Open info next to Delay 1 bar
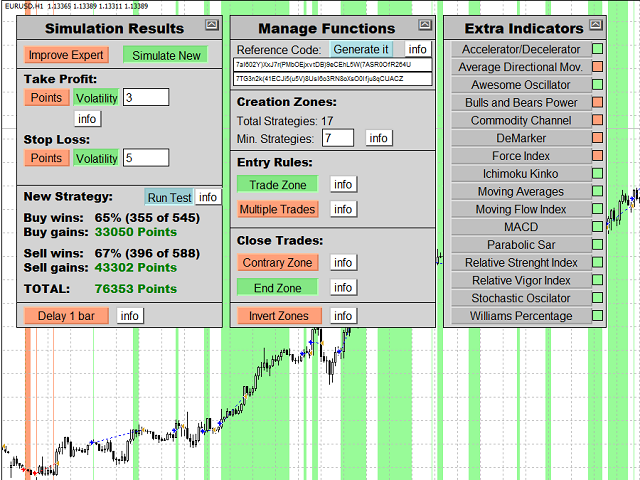Screen dimensions: 640x480 point(130,316)
